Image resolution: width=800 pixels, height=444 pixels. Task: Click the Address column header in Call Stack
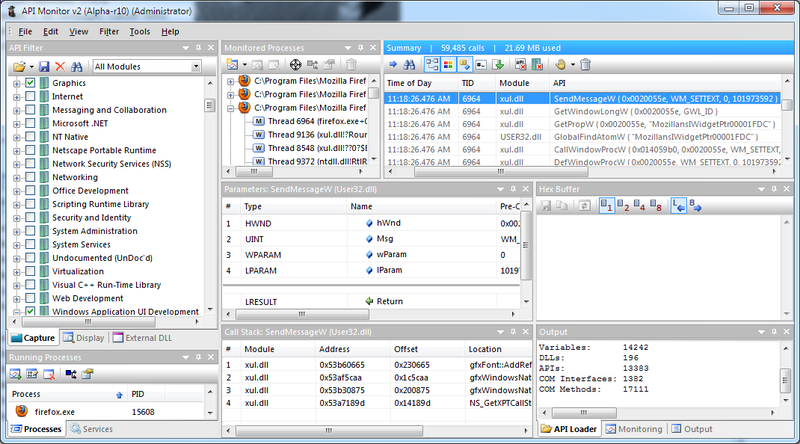coord(352,349)
